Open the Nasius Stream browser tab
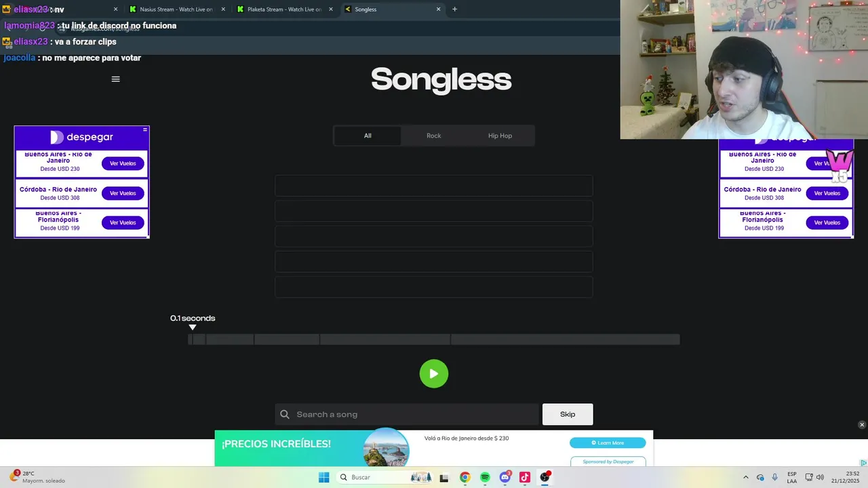 coord(176,9)
